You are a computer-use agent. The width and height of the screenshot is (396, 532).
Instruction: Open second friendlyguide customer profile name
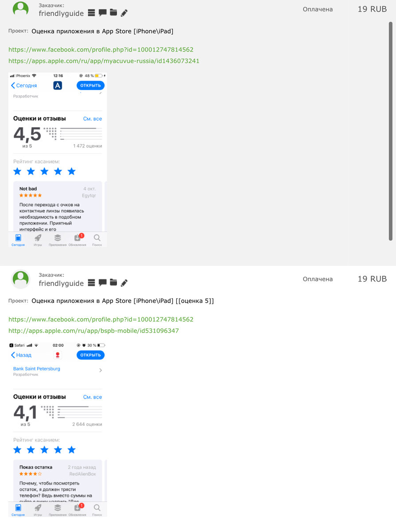tap(61, 283)
